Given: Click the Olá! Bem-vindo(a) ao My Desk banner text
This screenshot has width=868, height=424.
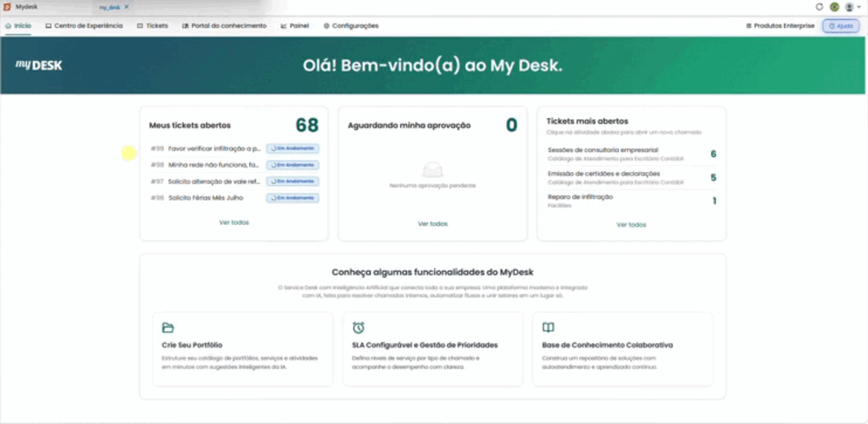Looking at the screenshot, I should pyautogui.click(x=432, y=65).
